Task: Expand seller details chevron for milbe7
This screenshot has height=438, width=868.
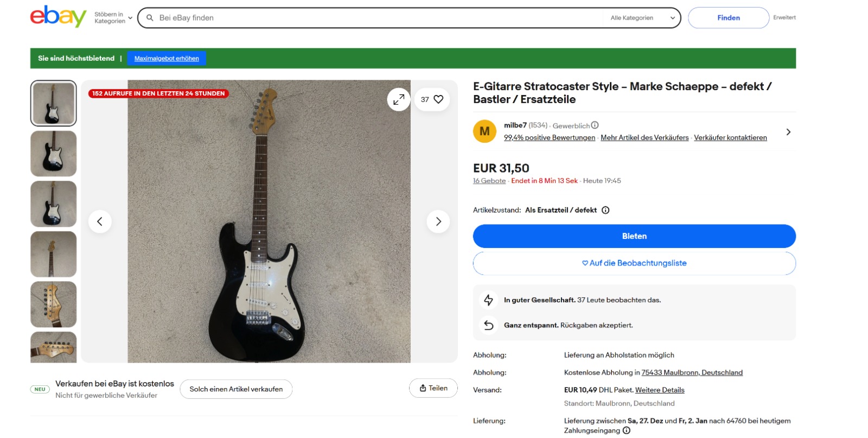Action: point(788,132)
